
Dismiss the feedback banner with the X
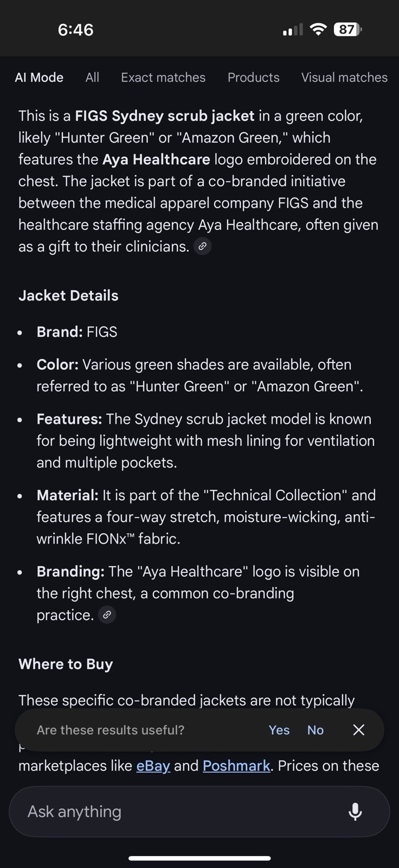click(x=358, y=730)
